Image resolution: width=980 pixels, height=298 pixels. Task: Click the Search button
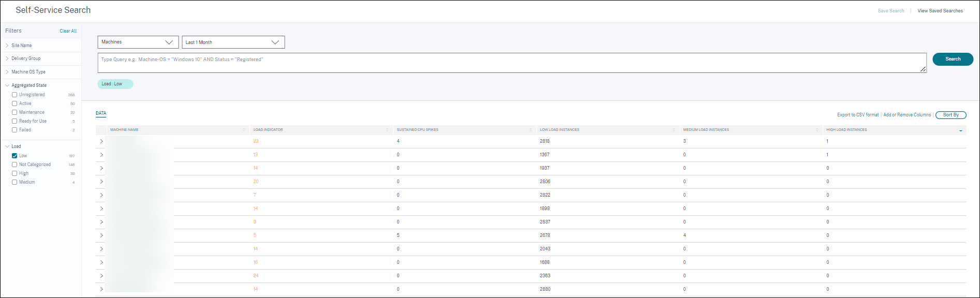pyautogui.click(x=953, y=59)
